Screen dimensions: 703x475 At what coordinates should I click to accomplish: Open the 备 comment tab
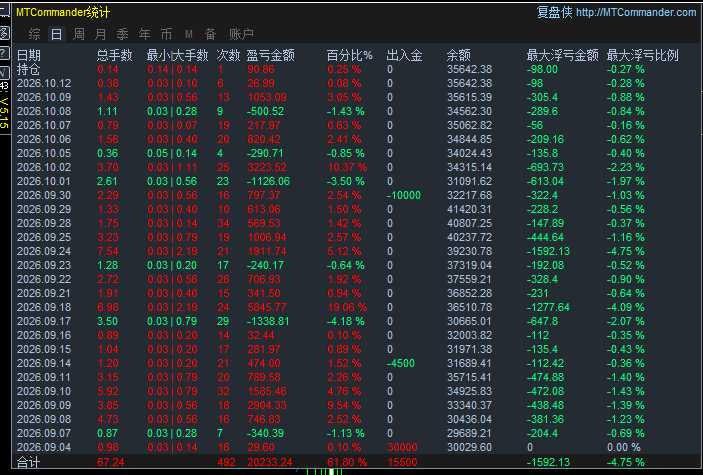(210, 34)
